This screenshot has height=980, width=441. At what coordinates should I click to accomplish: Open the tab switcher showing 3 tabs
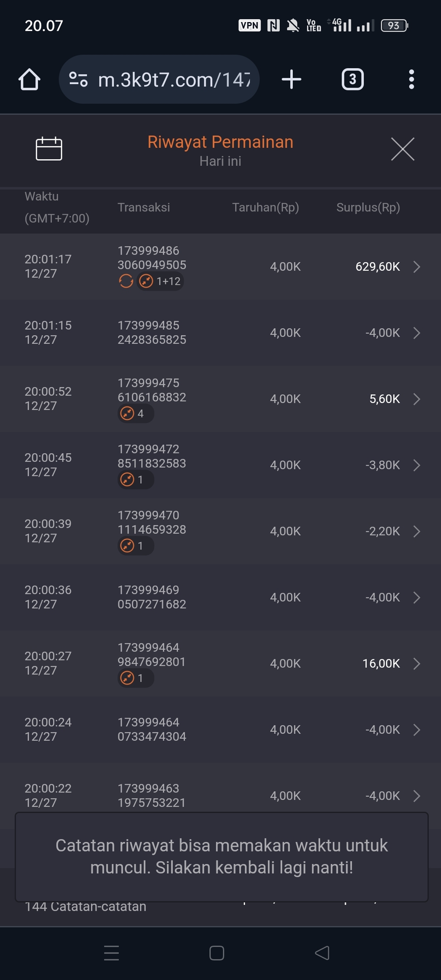(352, 79)
